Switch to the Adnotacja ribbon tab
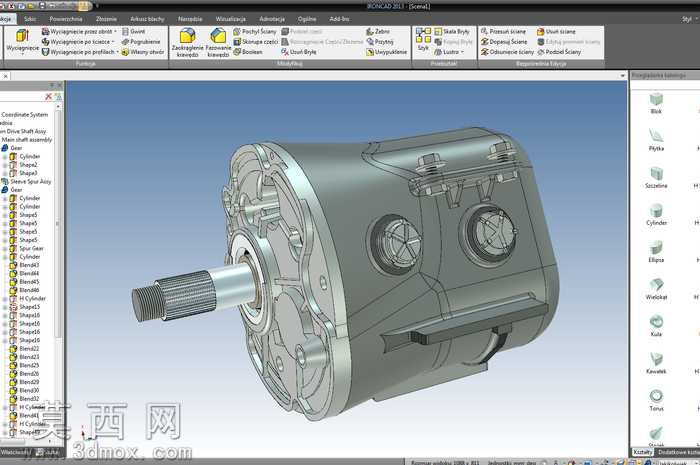 [272, 19]
